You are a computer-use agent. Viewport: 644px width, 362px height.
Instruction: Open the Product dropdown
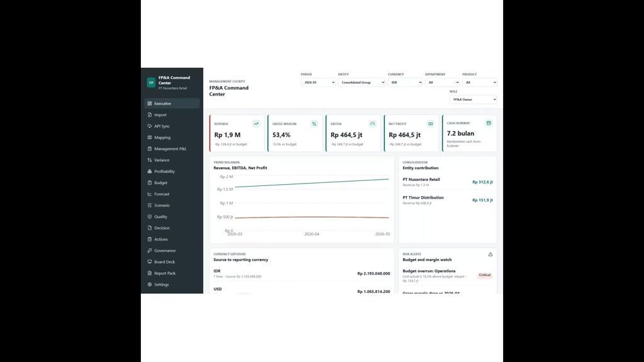(479, 82)
